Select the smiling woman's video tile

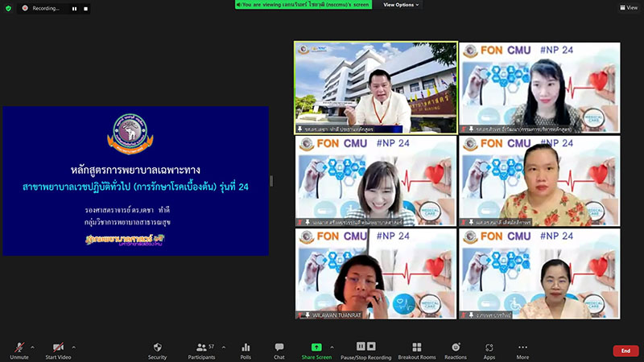(375, 181)
